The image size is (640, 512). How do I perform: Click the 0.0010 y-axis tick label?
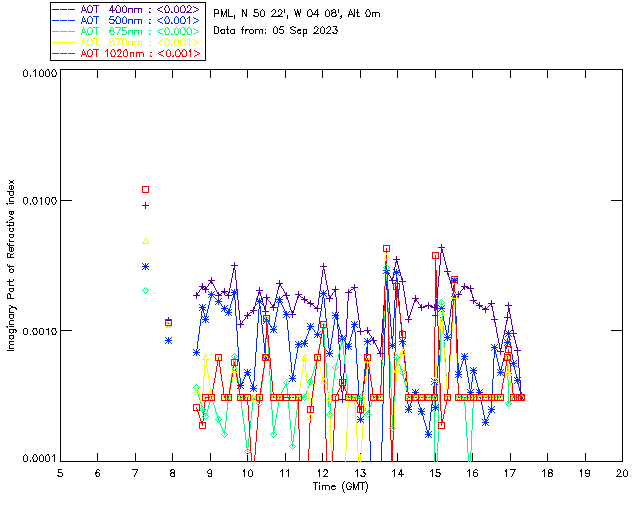point(39,331)
